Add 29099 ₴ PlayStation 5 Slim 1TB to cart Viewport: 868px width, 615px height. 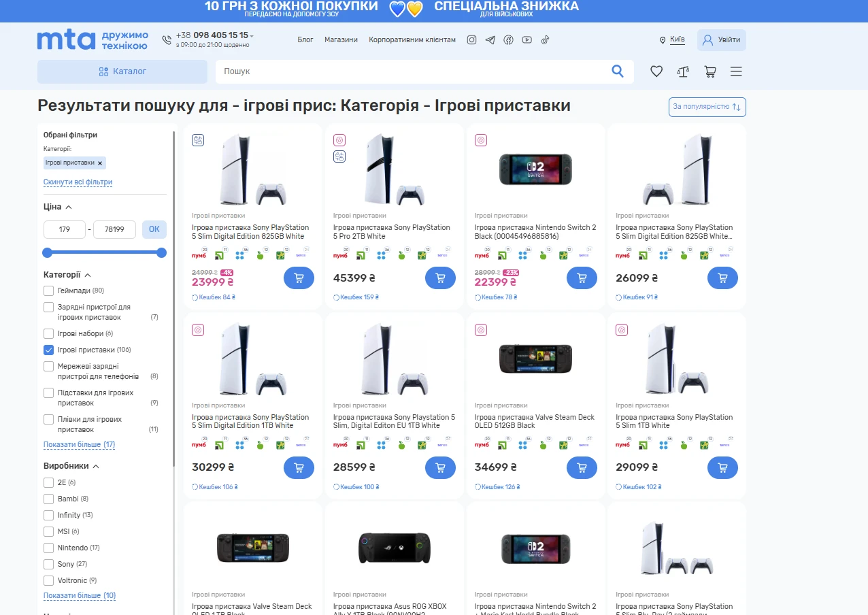[722, 467]
